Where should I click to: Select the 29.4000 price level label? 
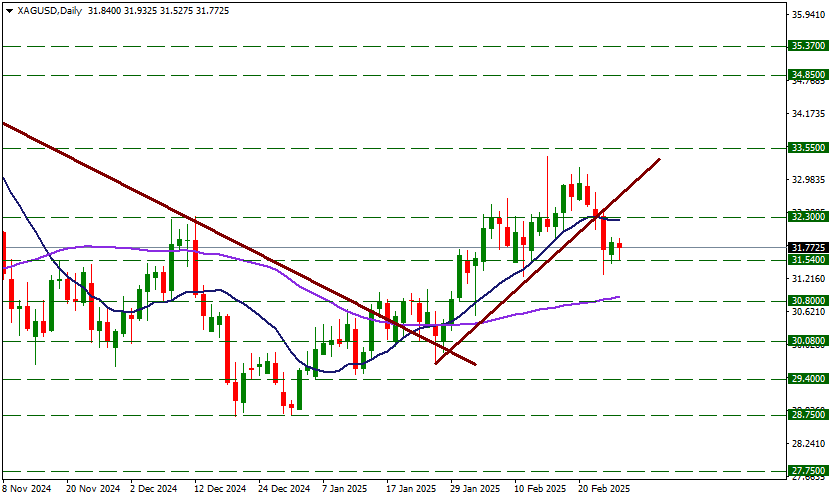(808, 378)
